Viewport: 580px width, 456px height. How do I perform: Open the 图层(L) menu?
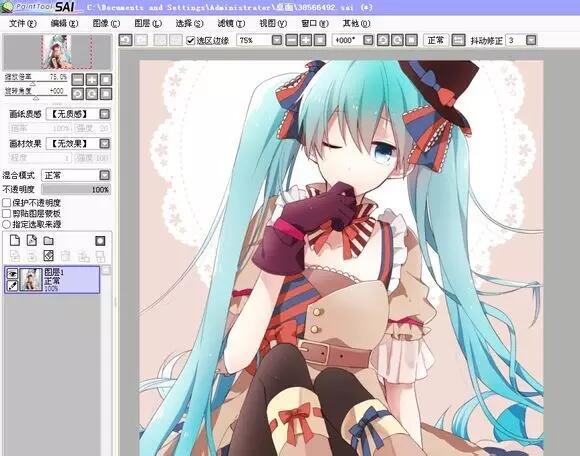148,23
